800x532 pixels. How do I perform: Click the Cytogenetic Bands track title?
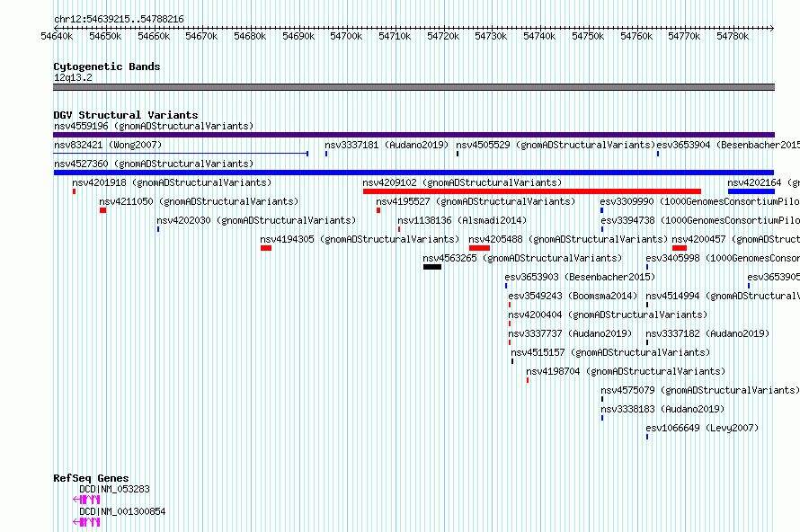coord(107,66)
